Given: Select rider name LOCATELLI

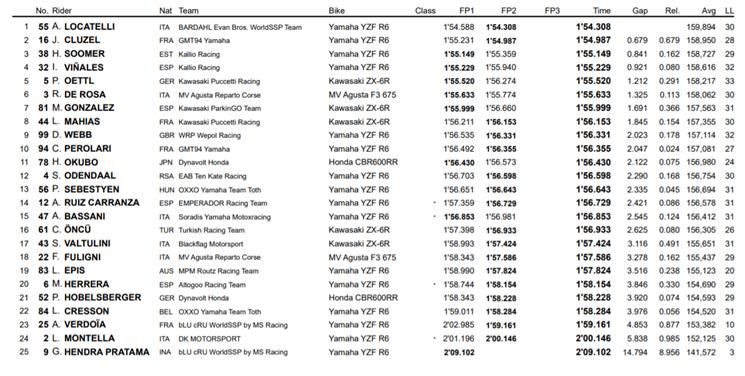Looking at the screenshot, I should [90, 27].
